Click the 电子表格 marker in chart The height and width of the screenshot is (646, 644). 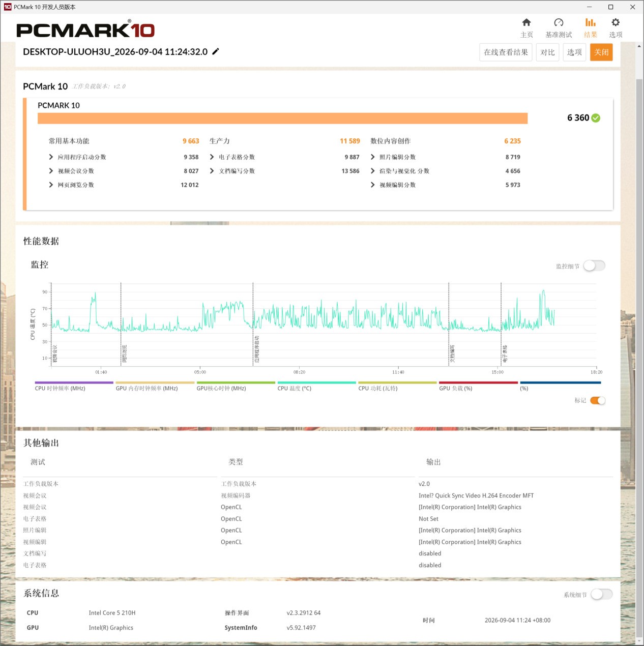coord(505,354)
